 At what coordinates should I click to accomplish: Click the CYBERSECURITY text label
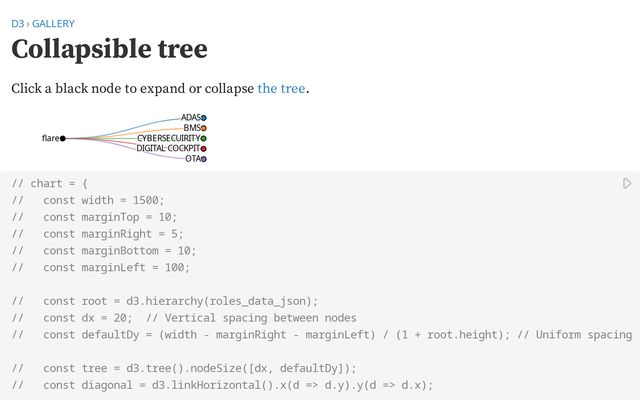pyautogui.click(x=168, y=138)
